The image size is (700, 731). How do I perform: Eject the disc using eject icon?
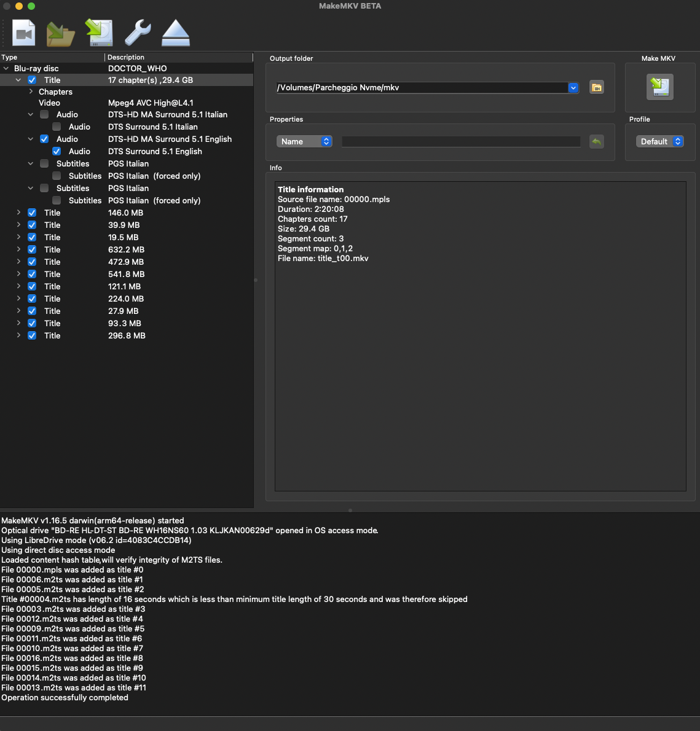175,33
